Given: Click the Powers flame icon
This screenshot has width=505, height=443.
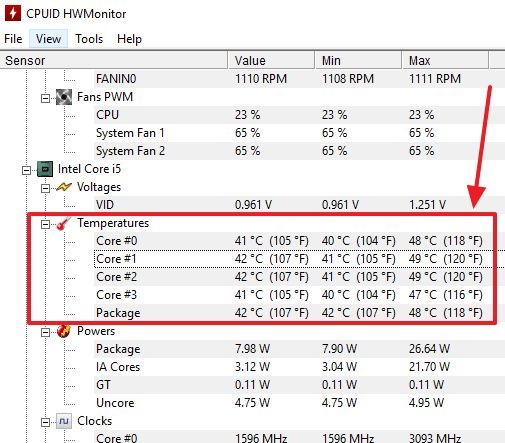Looking at the screenshot, I should [x=64, y=331].
